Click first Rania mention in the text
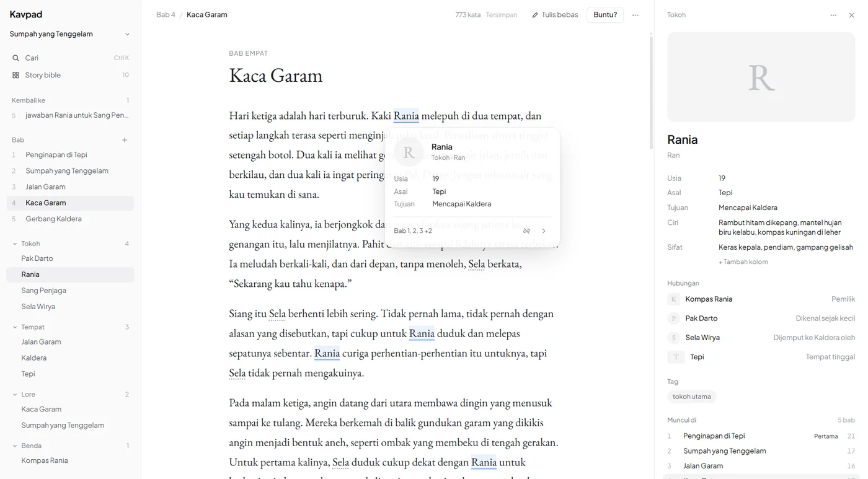868x479 pixels. click(406, 116)
